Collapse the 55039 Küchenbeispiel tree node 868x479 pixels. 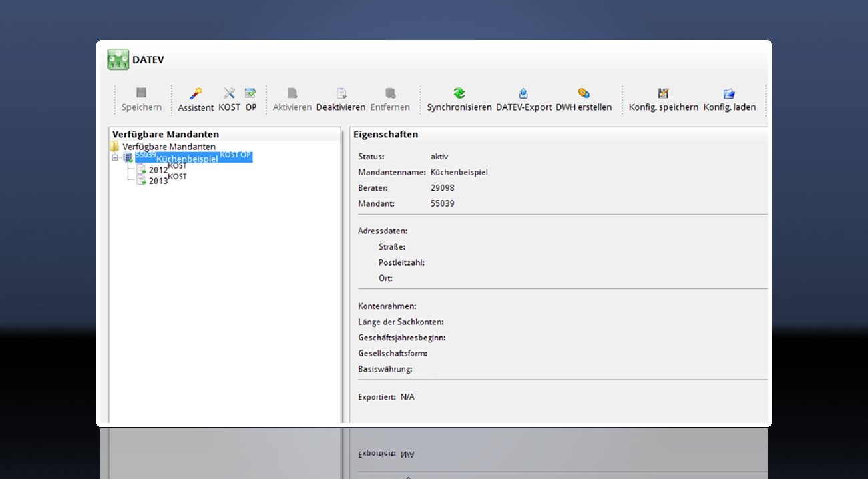tap(115, 158)
